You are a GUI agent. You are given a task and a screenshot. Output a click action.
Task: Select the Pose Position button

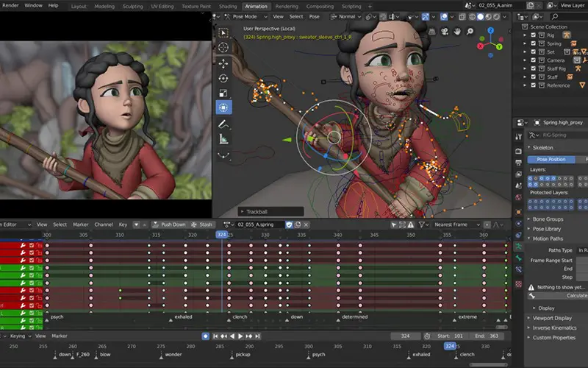[551, 160]
